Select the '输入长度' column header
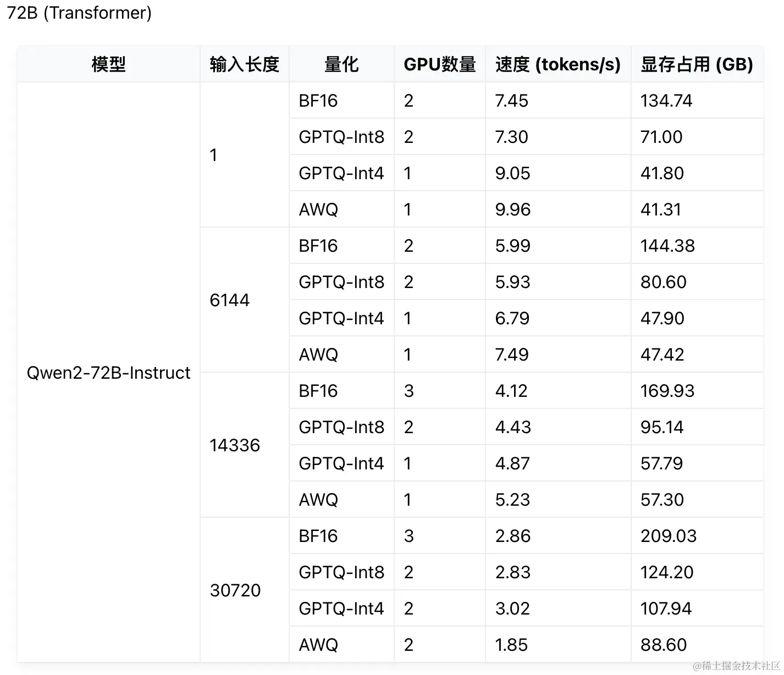This screenshot has width=784, height=675. [245, 64]
